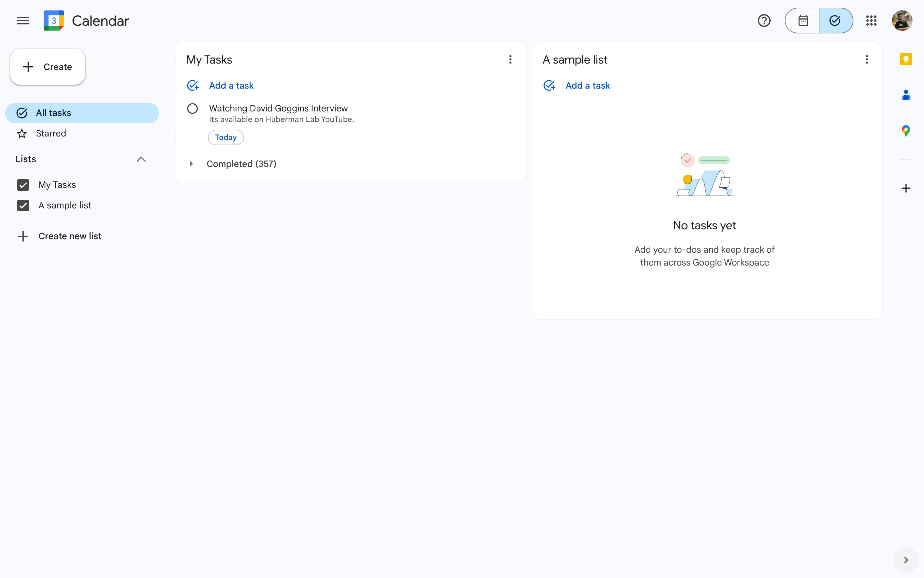This screenshot has height=578, width=924.
Task: Click the Create button
Action: click(48, 67)
